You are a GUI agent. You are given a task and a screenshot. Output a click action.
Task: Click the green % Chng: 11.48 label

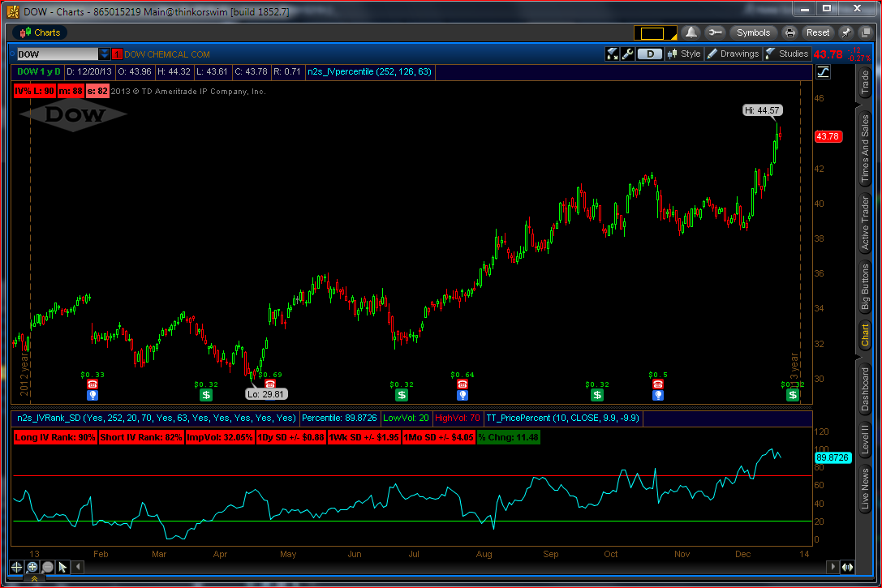(509, 437)
